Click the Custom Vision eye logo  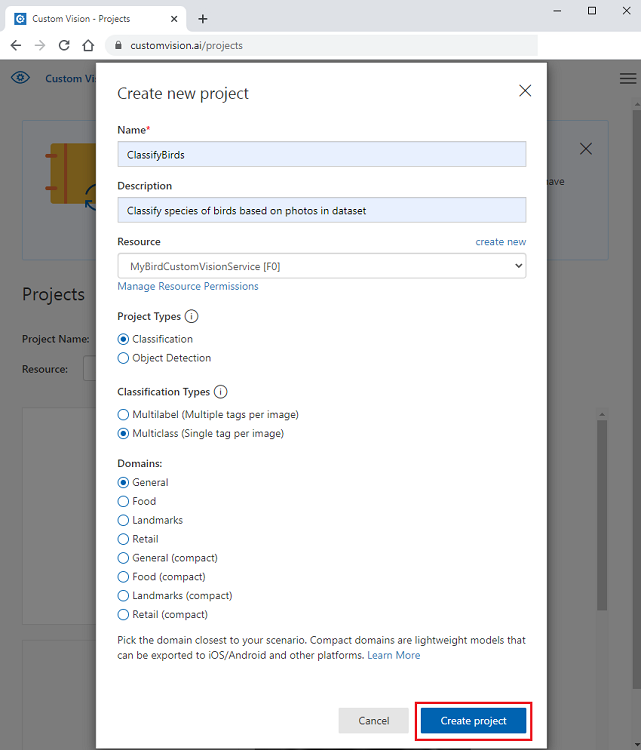click(x=20, y=78)
